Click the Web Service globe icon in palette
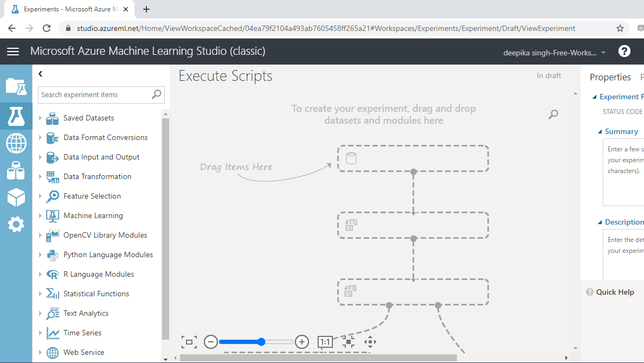The width and height of the screenshot is (644, 363). (52, 353)
